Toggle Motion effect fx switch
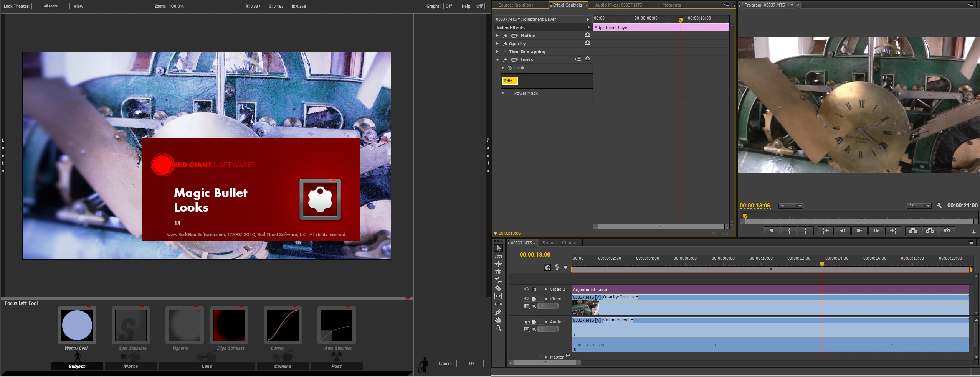980x377 pixels. 505,36
